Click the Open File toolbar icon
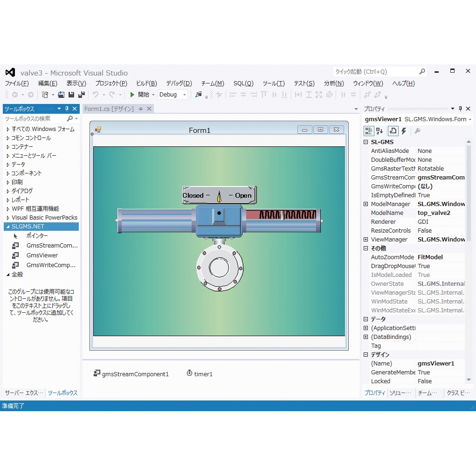 click(x=61, y=95)
